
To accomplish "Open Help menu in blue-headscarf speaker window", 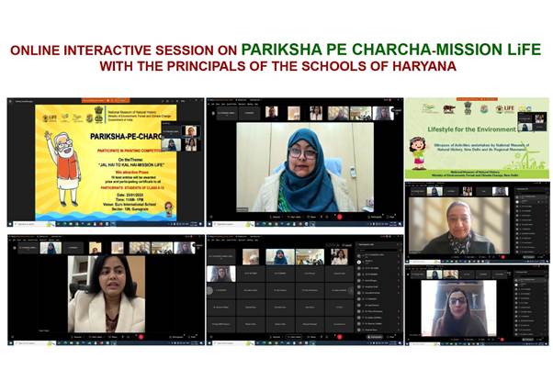I will coord(256,105).
